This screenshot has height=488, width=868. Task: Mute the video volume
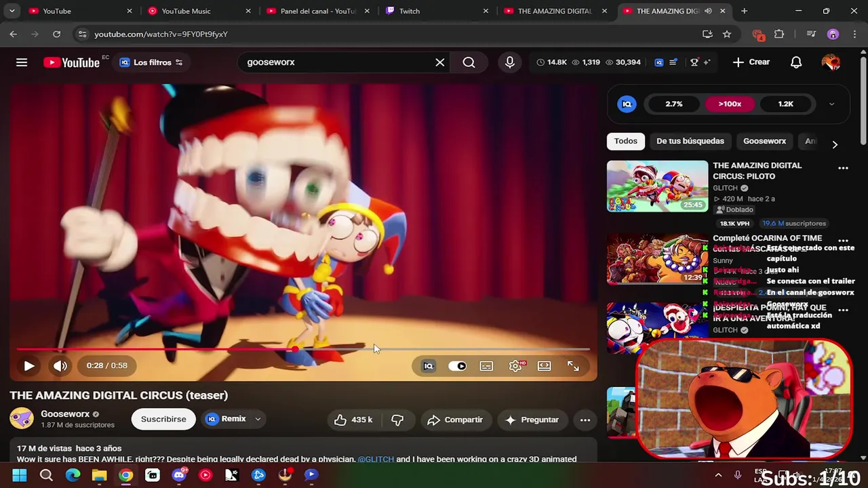[x=60, y=366]
